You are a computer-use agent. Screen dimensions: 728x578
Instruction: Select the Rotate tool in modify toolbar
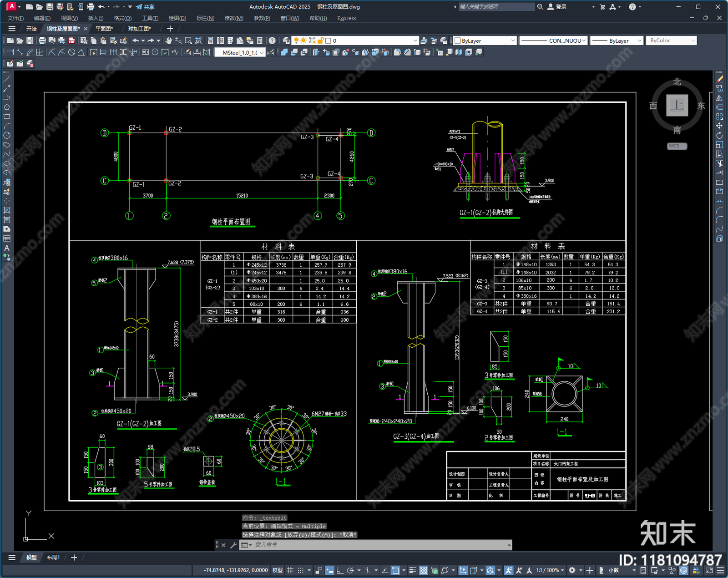(719, 135)
